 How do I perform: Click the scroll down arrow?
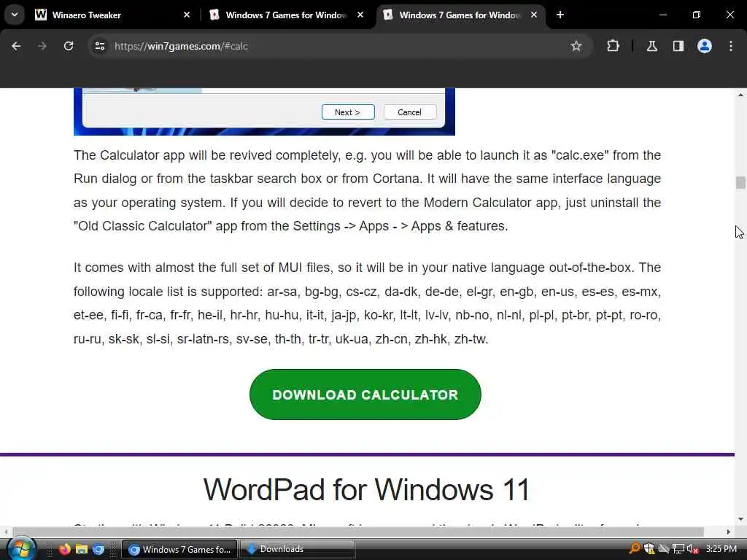[x=740, y=519]
